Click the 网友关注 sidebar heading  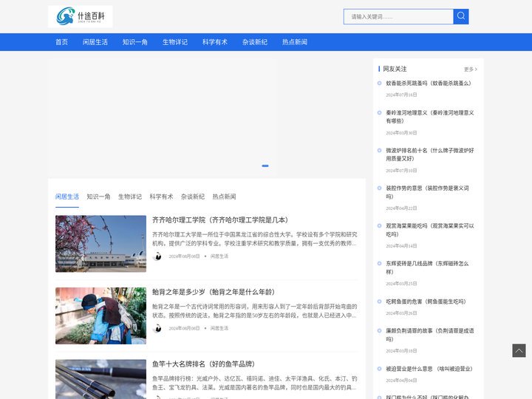coord(395,69)
